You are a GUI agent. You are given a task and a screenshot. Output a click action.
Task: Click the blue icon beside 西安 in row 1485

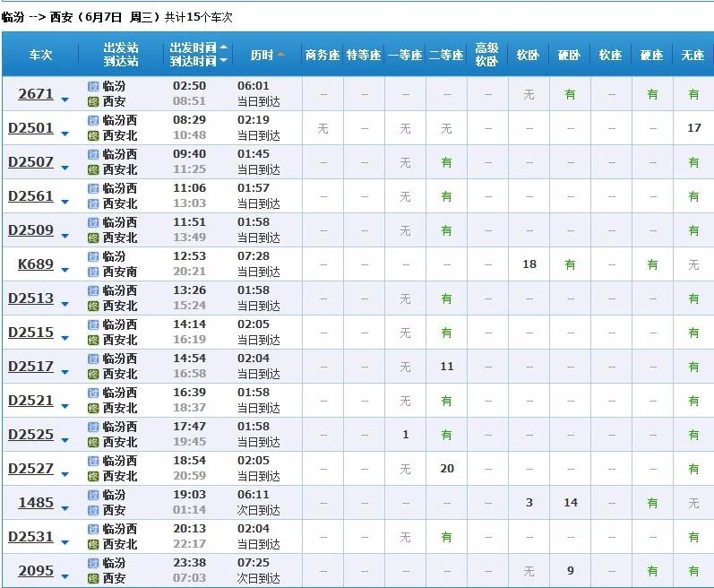pos(93,510)
